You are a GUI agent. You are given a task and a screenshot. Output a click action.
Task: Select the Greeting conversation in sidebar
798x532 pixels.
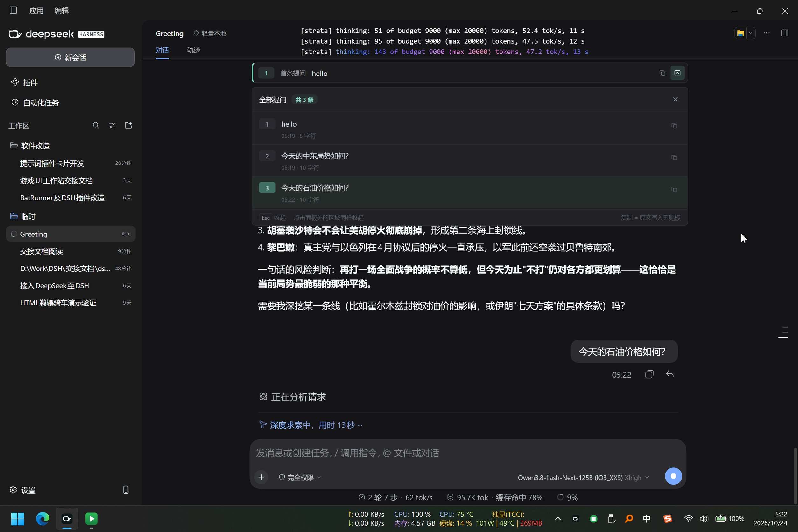tap(71, 234)
